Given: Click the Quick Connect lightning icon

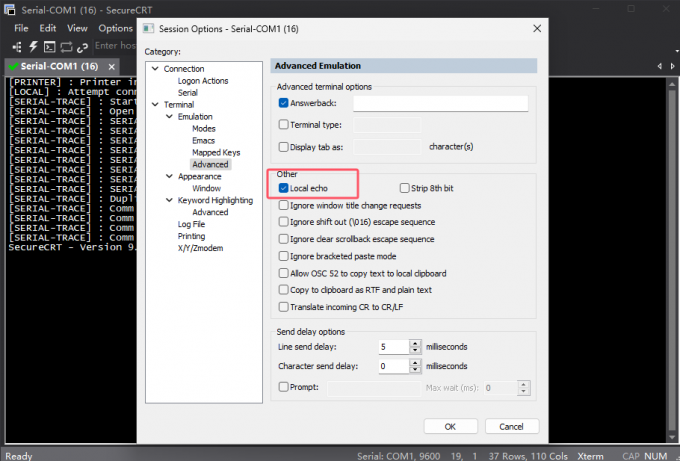Looking at the screenshot, I should tap(33, 46).
